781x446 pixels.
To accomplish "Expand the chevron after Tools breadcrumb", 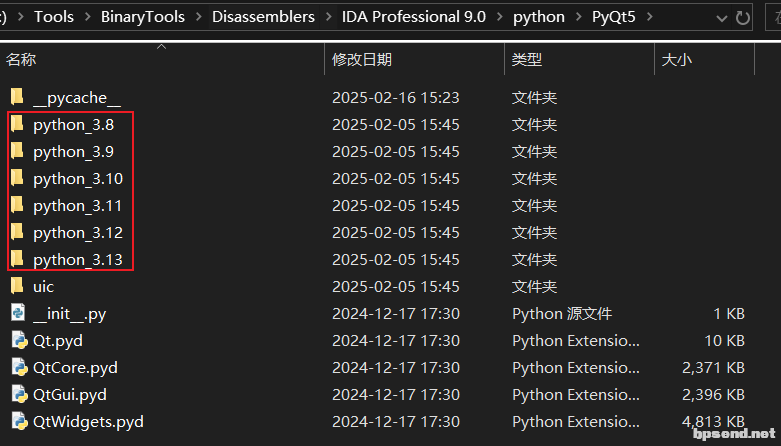I will click(x=88, y=17).
